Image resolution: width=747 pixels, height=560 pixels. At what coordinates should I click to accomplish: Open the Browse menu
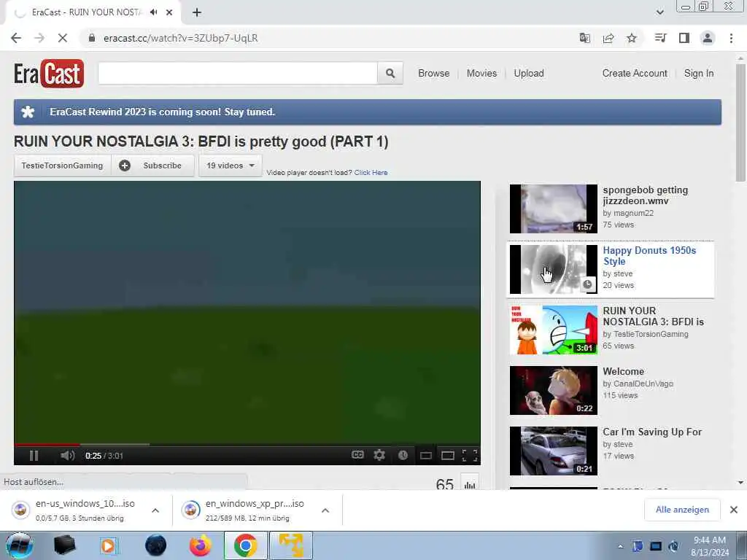[433, 74]
